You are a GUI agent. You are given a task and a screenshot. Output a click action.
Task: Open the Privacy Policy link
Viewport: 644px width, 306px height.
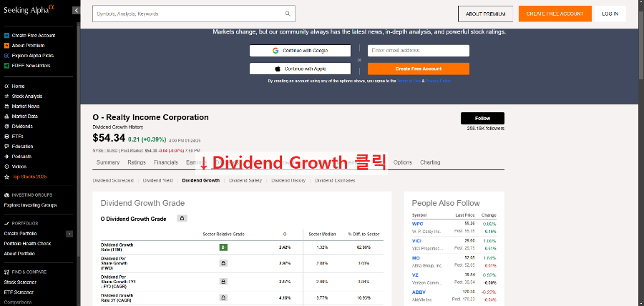pyautogui.click(x=438, y=82)
